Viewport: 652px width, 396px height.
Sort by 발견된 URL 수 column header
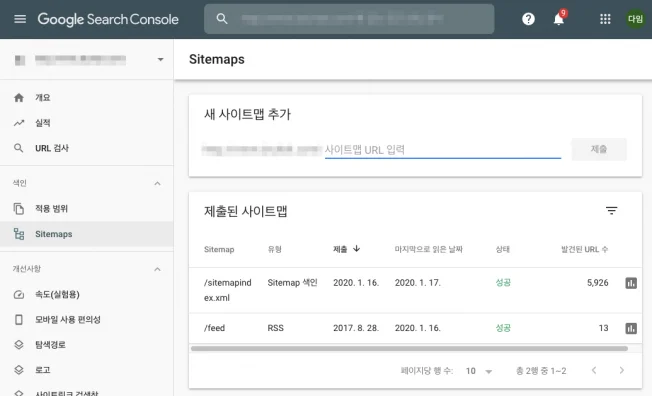click(x=584, y=249)
